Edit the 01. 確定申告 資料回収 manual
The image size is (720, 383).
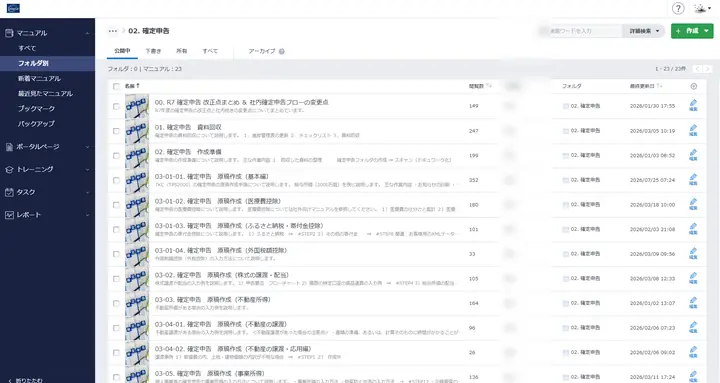(693, 130)
